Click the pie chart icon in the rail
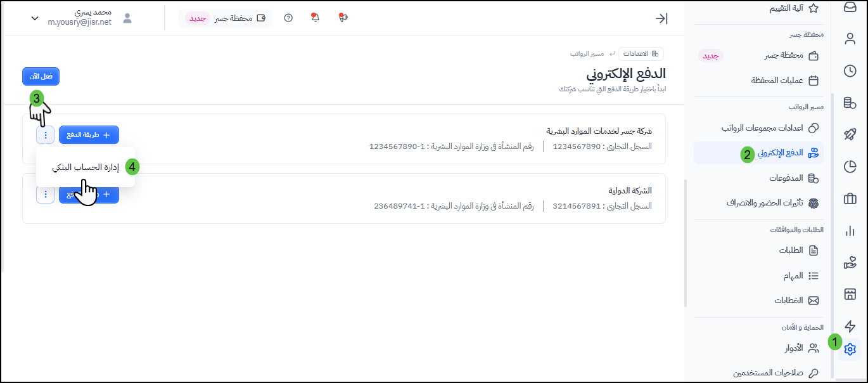 pyautogui.click(x=850, y=167)
